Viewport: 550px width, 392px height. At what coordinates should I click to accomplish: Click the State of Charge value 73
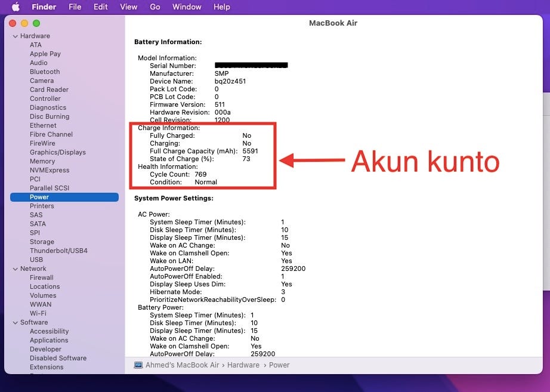pos(246,159)
